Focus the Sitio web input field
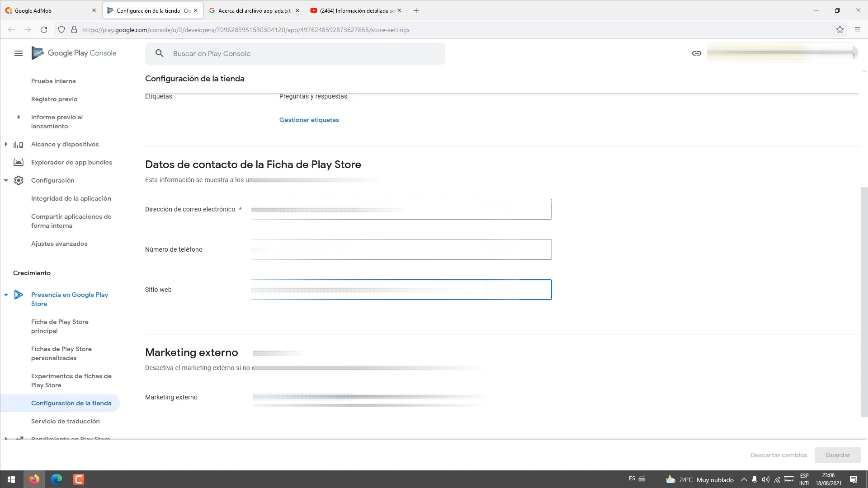This screenshot has width=868, height=488. 401,290
